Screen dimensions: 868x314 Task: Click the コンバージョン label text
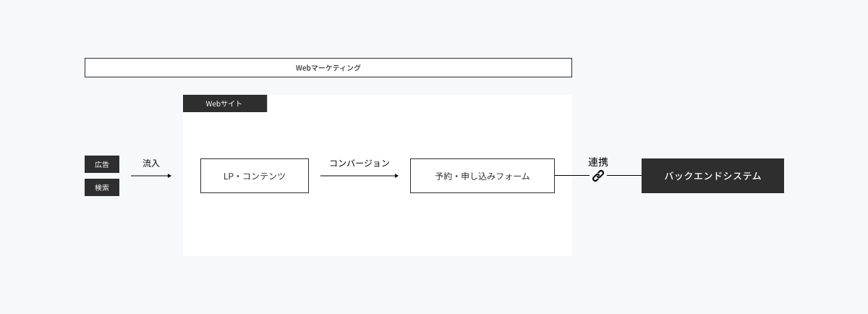point(359,164)
